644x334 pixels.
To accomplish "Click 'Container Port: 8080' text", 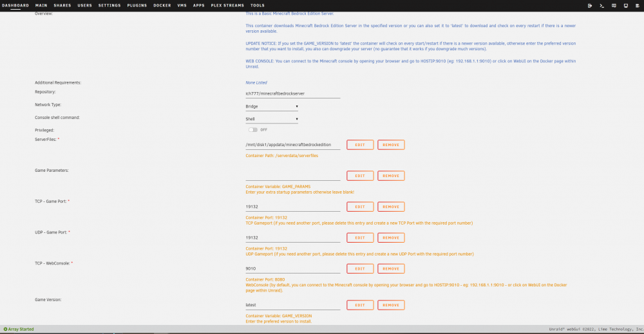I will click(265, 279).
